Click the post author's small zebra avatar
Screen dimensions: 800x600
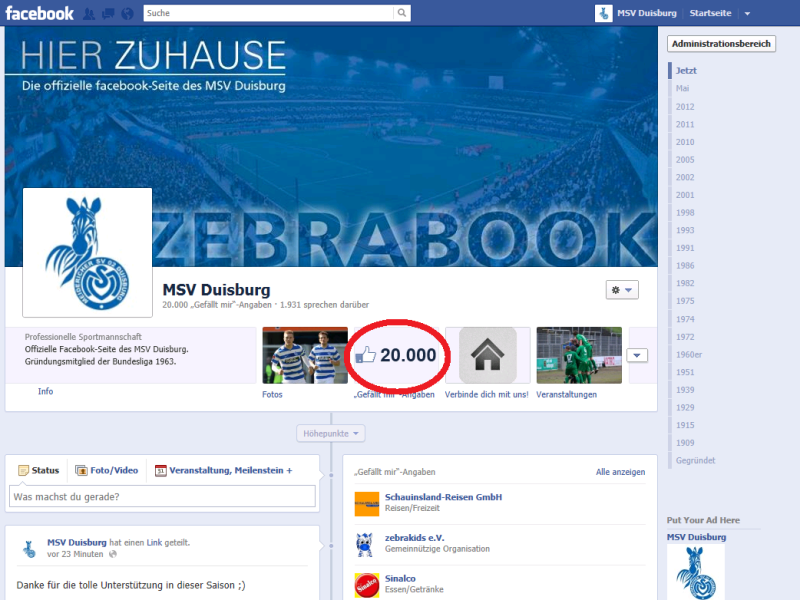(30, 548)
